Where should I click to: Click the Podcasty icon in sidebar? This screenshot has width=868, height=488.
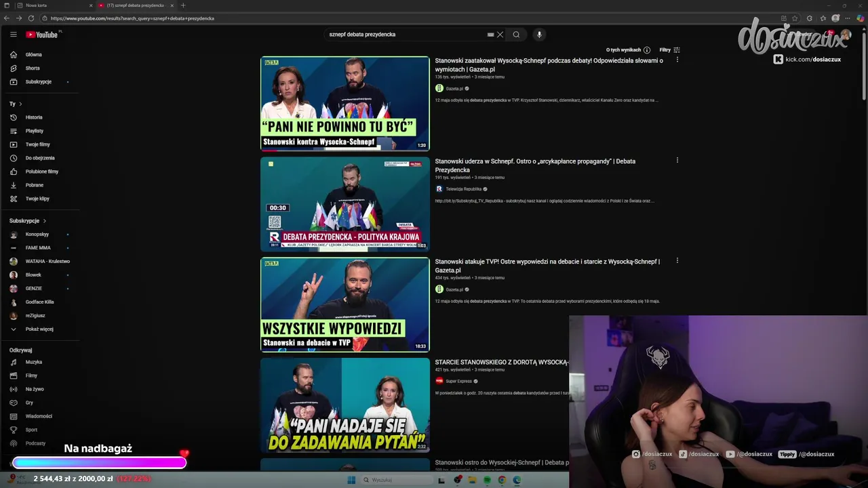(13, 443)
